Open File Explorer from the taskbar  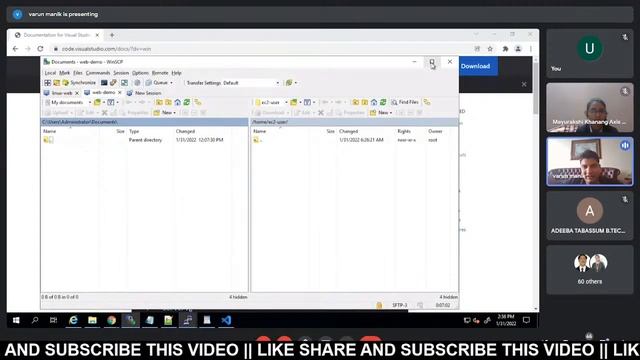[92, 320]
